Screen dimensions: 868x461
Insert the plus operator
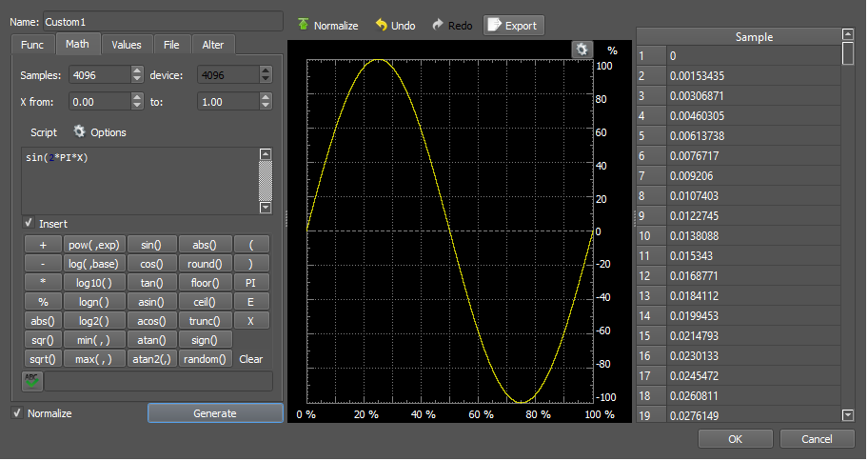(x=43, y=245)
